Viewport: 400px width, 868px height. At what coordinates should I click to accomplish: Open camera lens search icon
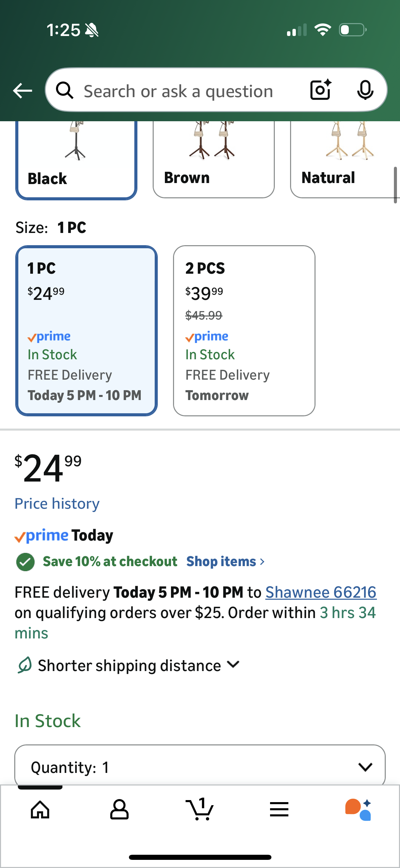(320, 90)
